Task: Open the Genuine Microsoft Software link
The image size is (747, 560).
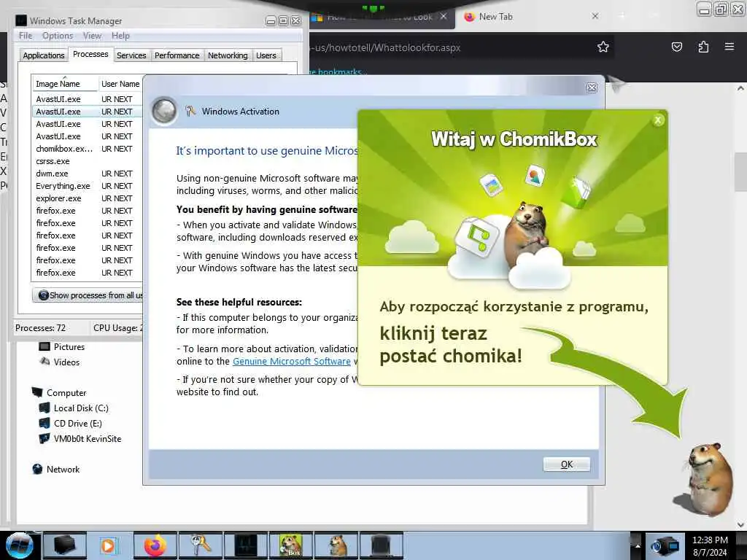Action: click(292, 361)
